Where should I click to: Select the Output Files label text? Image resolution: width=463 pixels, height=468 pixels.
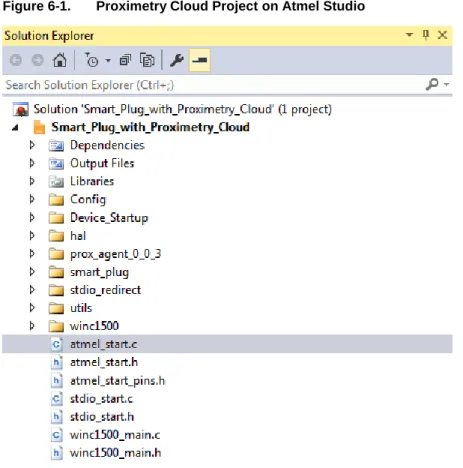coord(102,163)
